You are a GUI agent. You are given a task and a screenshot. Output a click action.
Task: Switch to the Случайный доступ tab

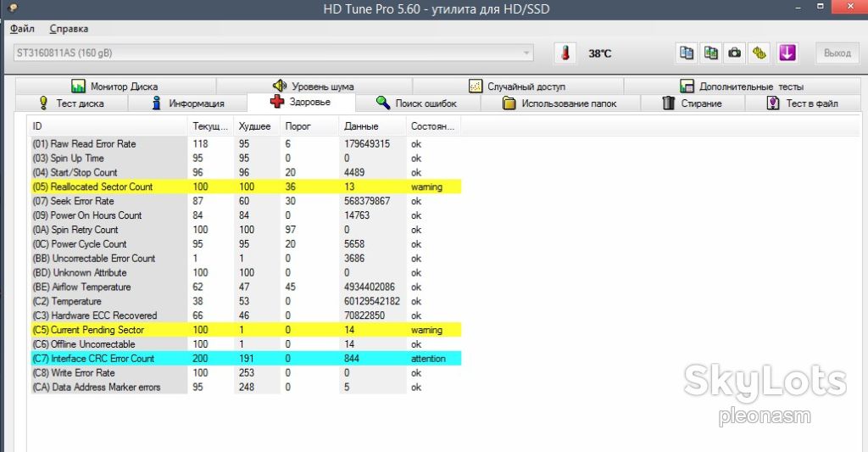[517, 86]
